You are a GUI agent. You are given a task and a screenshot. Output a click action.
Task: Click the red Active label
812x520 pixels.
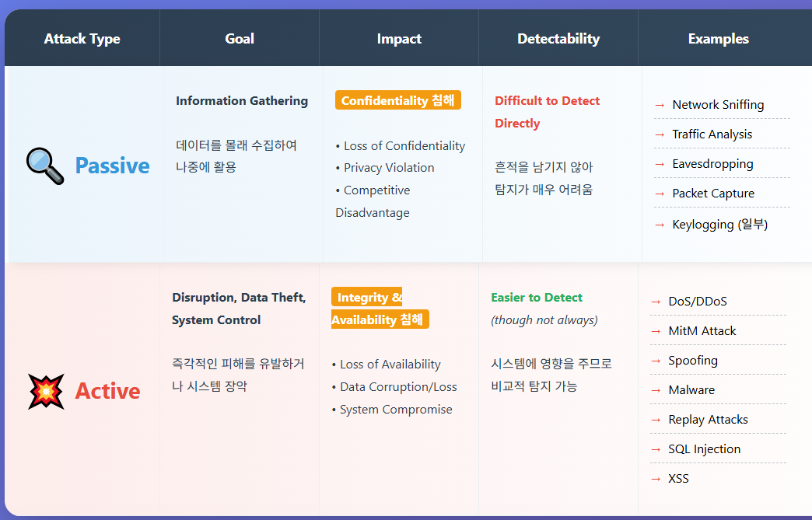(x=107, y=391)
